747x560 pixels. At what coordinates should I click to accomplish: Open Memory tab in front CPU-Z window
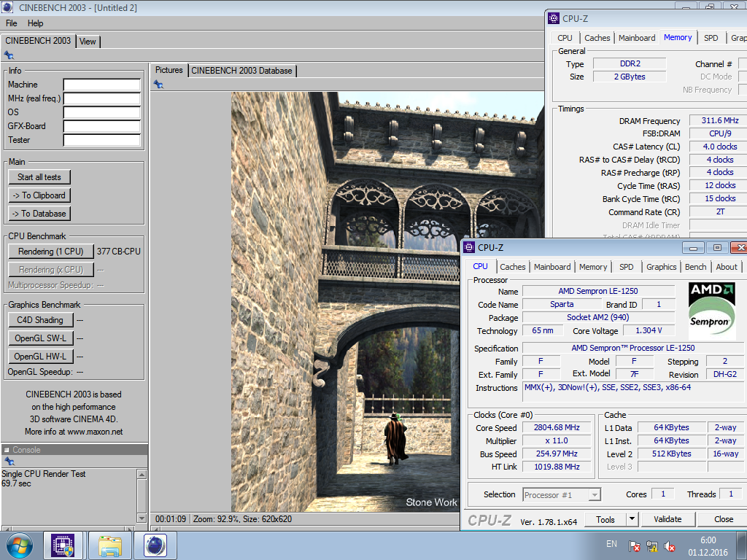click(593, 267)
